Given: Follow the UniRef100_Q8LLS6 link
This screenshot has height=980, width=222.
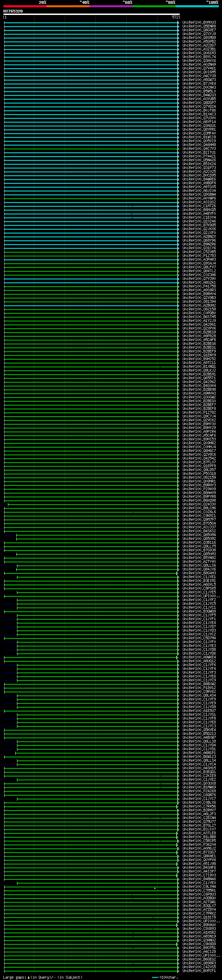Looking at the screenshot, I should (199, 565).
